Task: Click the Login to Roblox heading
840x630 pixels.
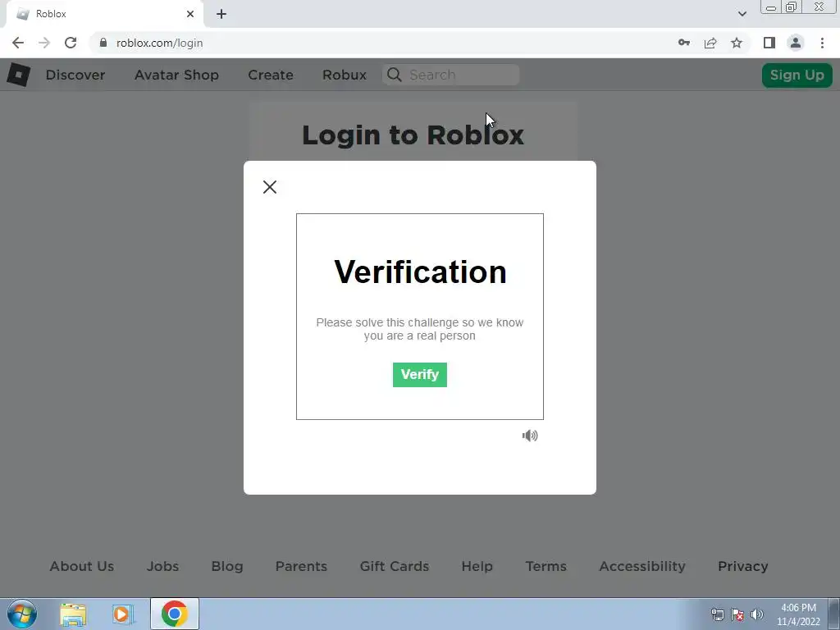Action: coord(413,135)
